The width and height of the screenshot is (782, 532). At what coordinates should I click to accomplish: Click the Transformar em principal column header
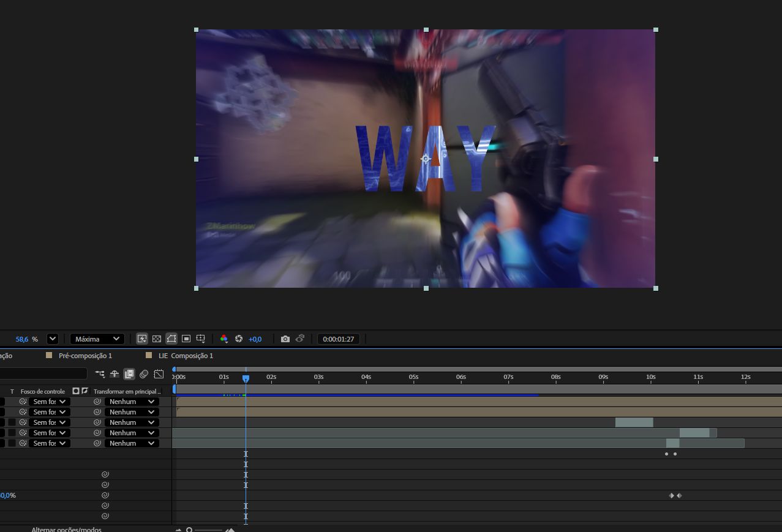coord(127,391)
